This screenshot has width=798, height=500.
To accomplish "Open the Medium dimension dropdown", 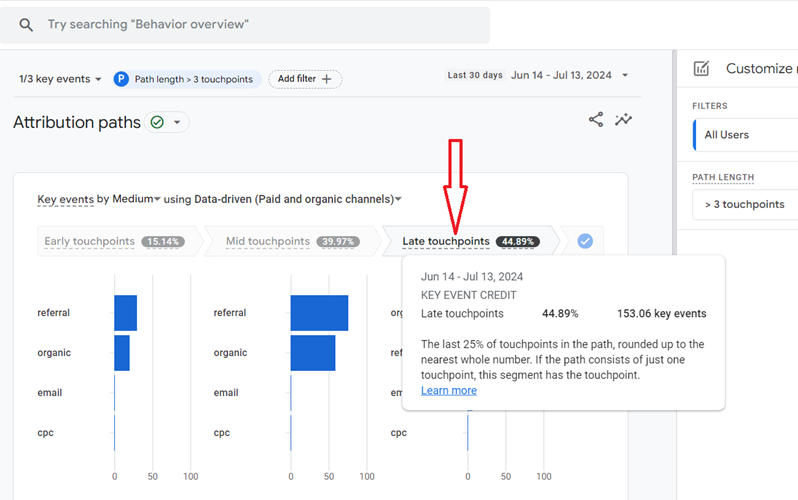I will (x=136, y=199).
